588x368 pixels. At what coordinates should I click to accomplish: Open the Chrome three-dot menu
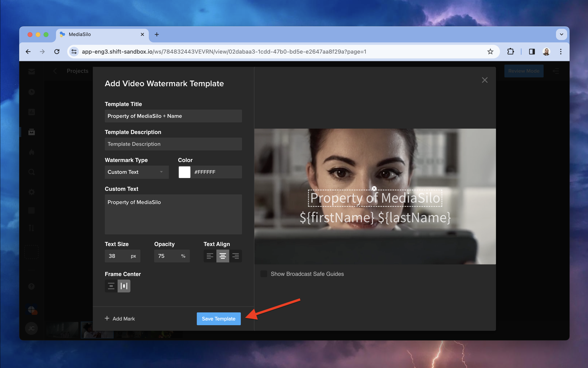[561, 52]
